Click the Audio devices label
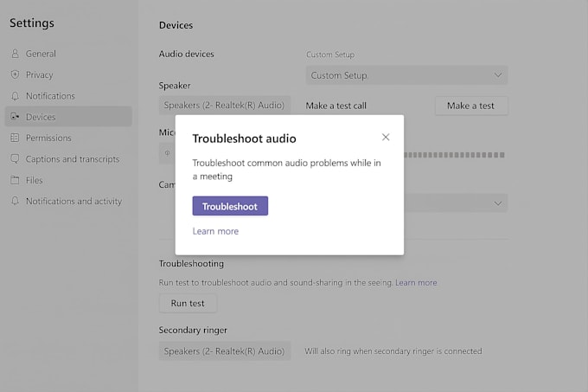 click(187, 54)
